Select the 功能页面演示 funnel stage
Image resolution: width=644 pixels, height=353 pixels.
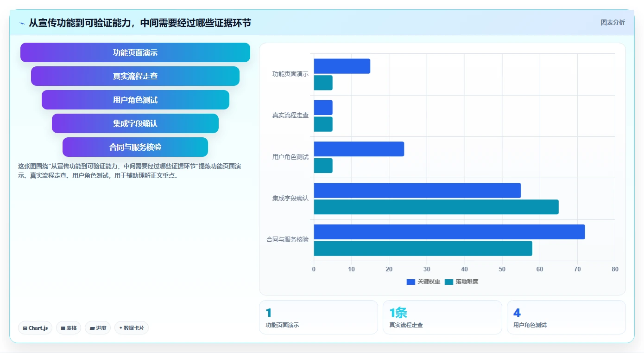click(135, 52)
